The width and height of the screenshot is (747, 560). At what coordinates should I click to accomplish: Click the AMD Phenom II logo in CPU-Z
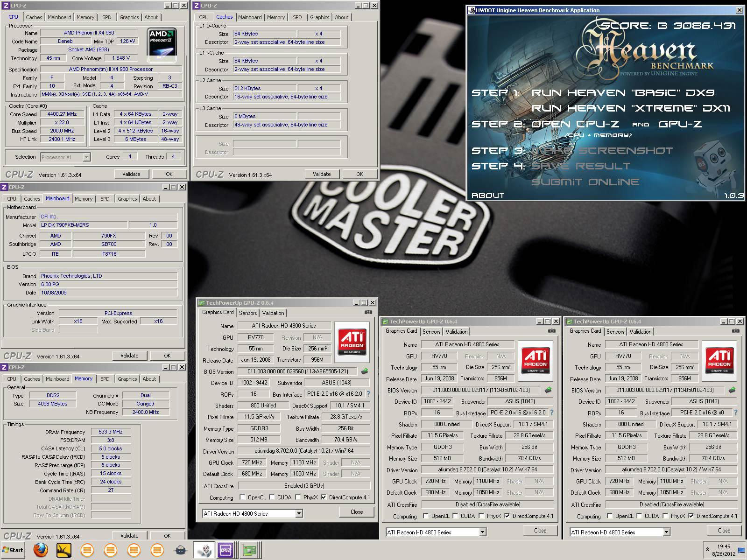point(162,45)
